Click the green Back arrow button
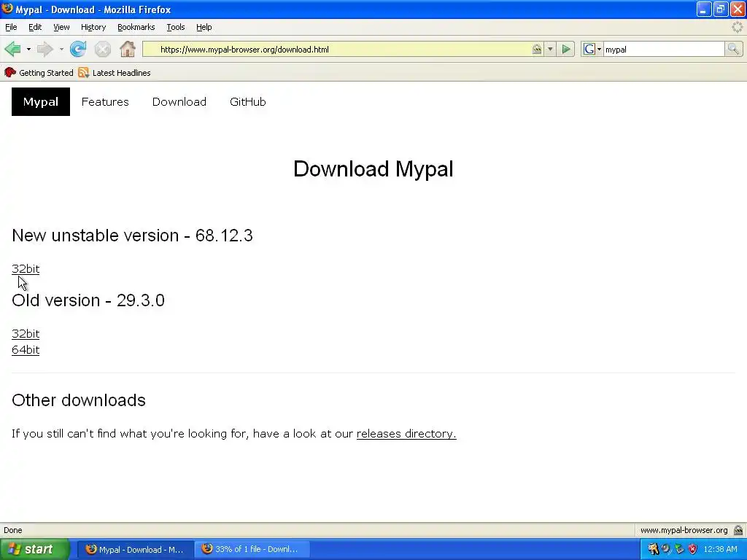The width and height of the screenshot is (747, 560). pyautogui.click(x=12, y=49)
